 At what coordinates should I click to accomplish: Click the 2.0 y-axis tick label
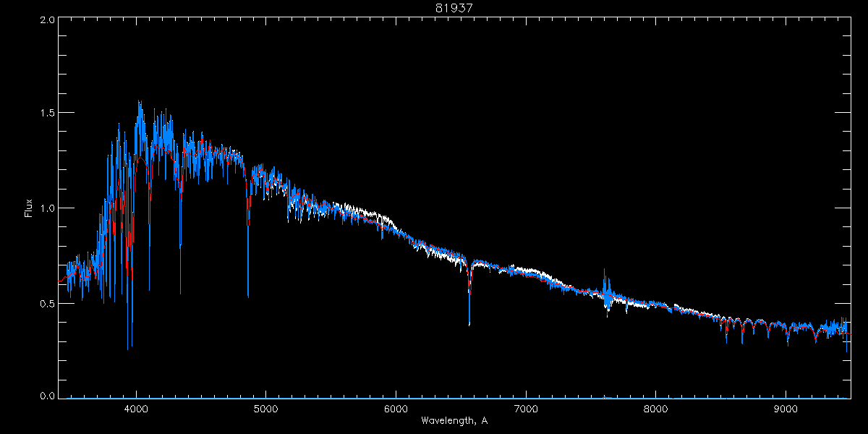click(48, 20)
